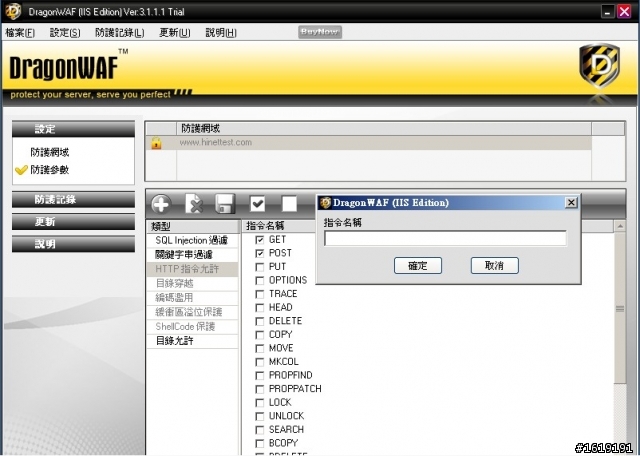Cancel the dialog with 取消

pos(495,265)
